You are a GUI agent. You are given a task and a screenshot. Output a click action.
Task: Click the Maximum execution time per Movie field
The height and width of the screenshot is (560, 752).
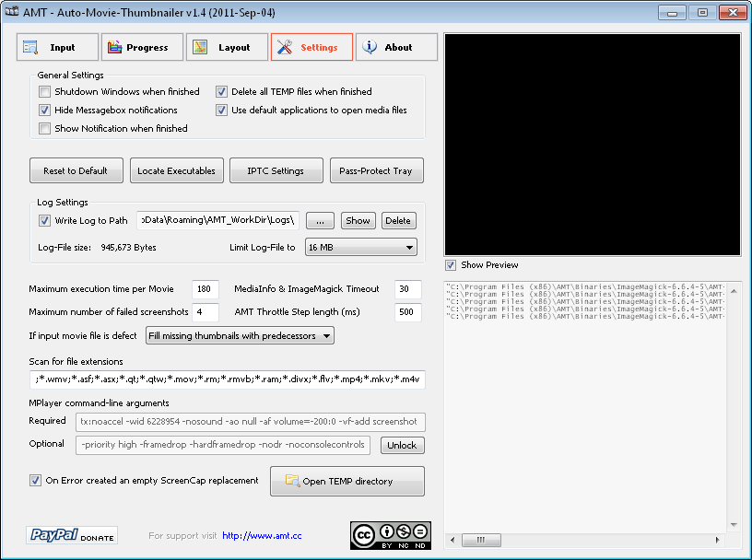coord(206,289)
